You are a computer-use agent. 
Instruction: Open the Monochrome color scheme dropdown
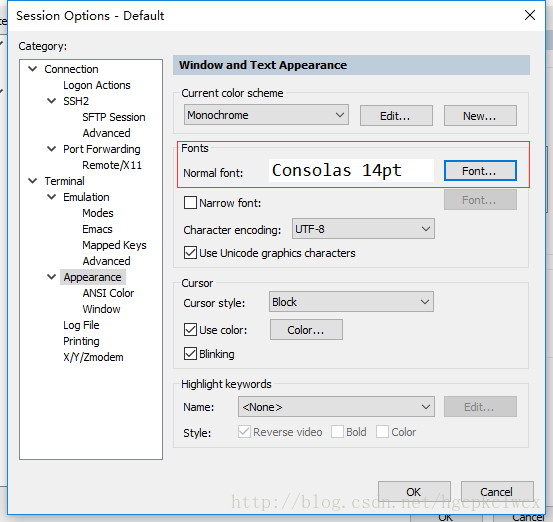[x=266, y=115]
